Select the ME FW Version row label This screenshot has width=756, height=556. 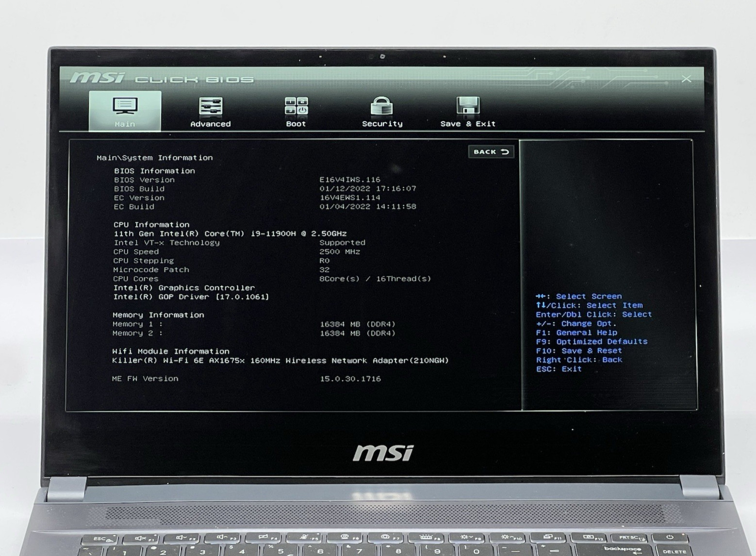coord(145,379)
